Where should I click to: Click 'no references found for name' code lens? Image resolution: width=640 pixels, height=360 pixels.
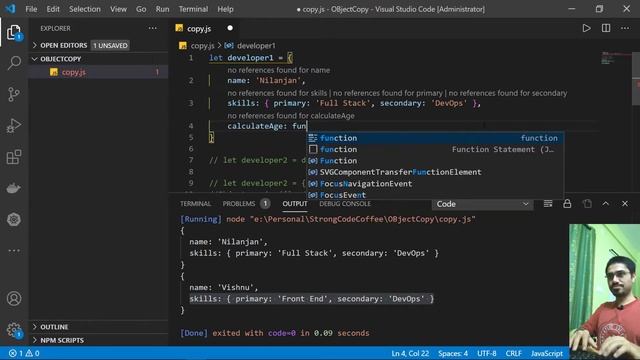coord(278,70)
